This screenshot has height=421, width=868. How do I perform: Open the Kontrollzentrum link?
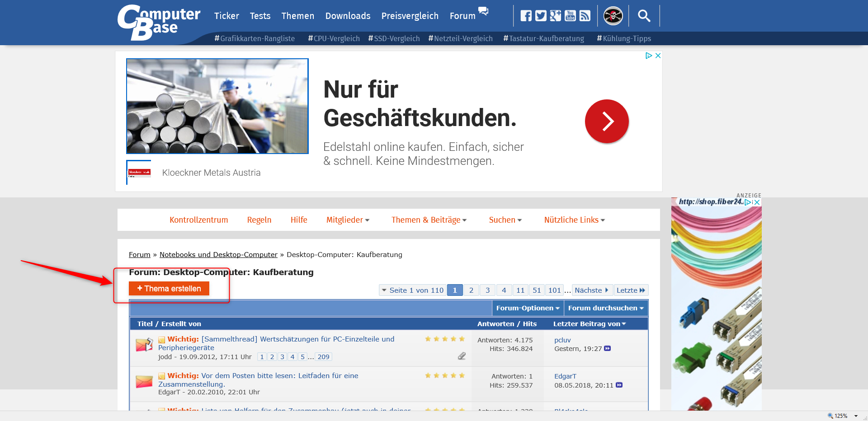point(198,220)
